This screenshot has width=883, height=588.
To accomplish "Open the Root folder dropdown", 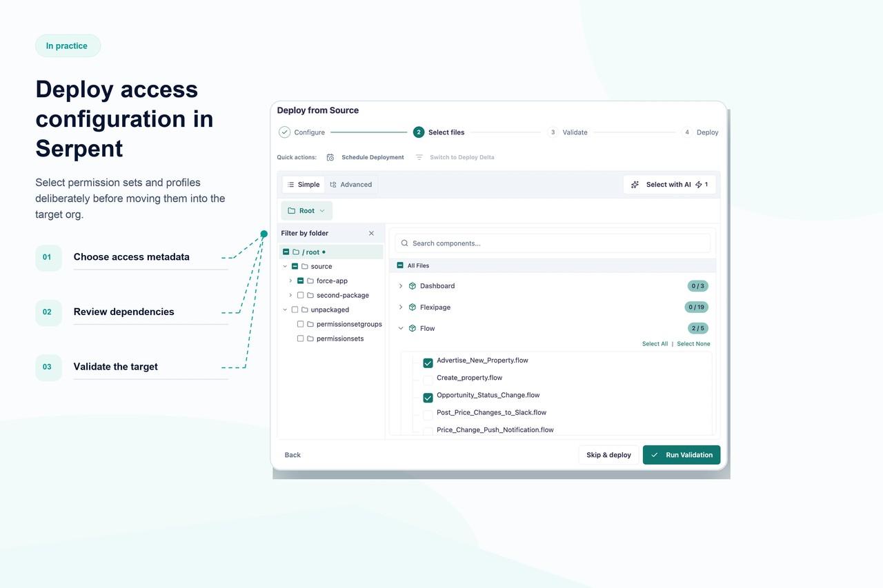I will [x=306, y=211].
